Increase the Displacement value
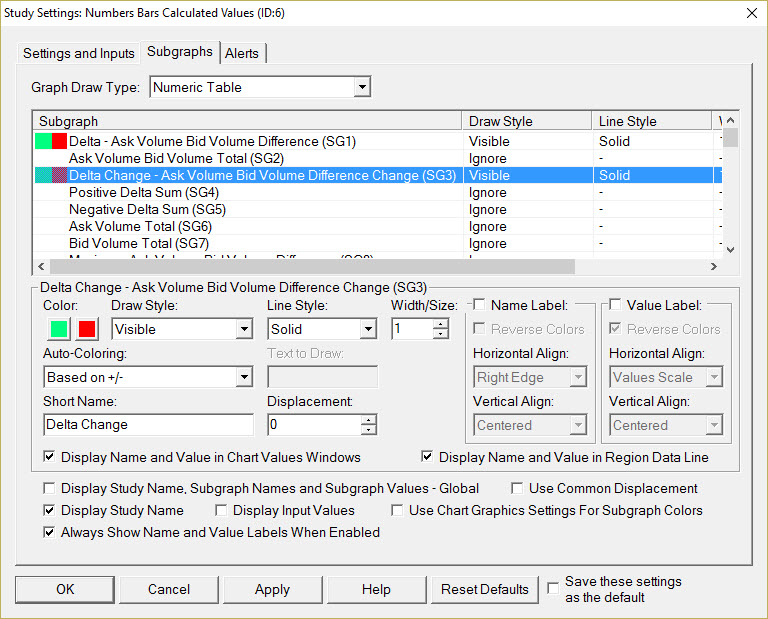The height and width of the screenshot is (619, 768). tap(368, 420)
